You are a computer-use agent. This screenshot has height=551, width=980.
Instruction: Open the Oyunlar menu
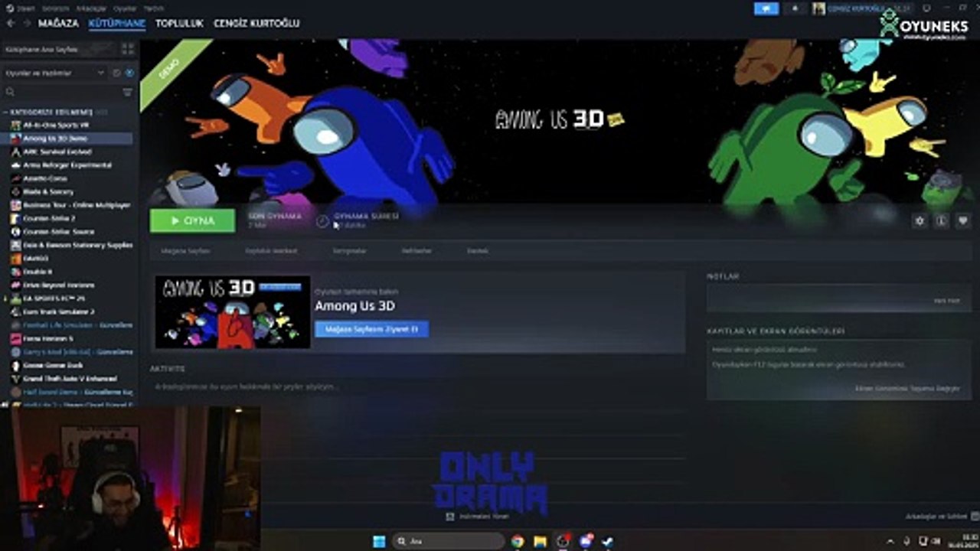point(124,8)
